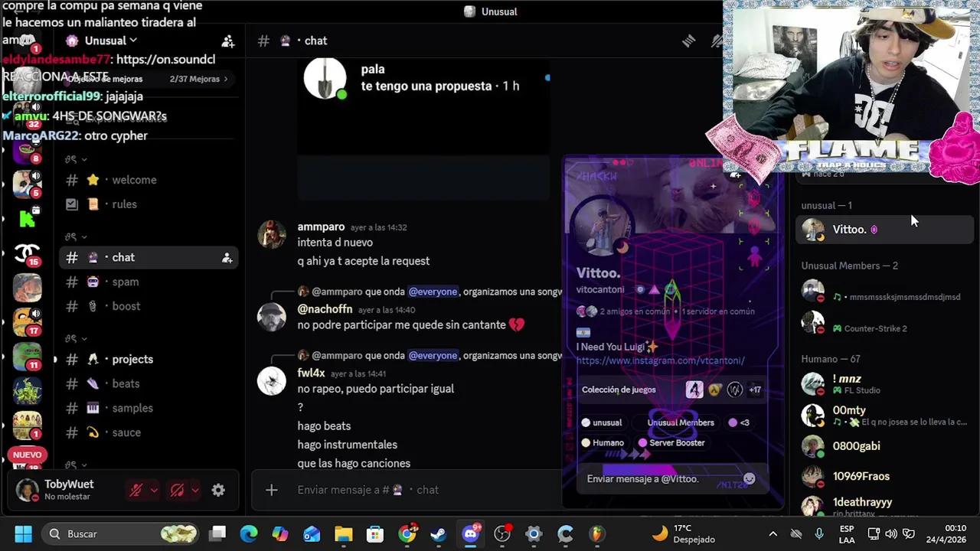980x551 pixels.
Task: Toggle the deafen headphones button
Action: point(177,490)
